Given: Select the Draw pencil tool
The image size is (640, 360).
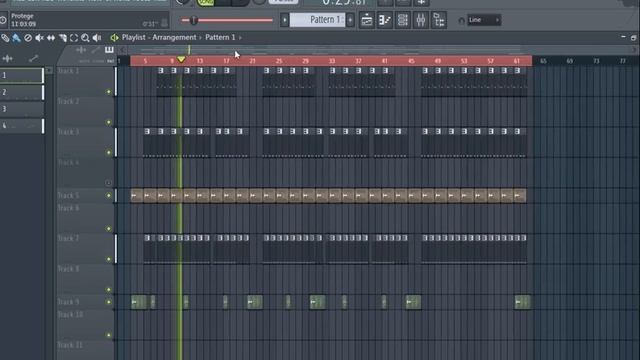Looking at the screenshot, I should (5, 38).
